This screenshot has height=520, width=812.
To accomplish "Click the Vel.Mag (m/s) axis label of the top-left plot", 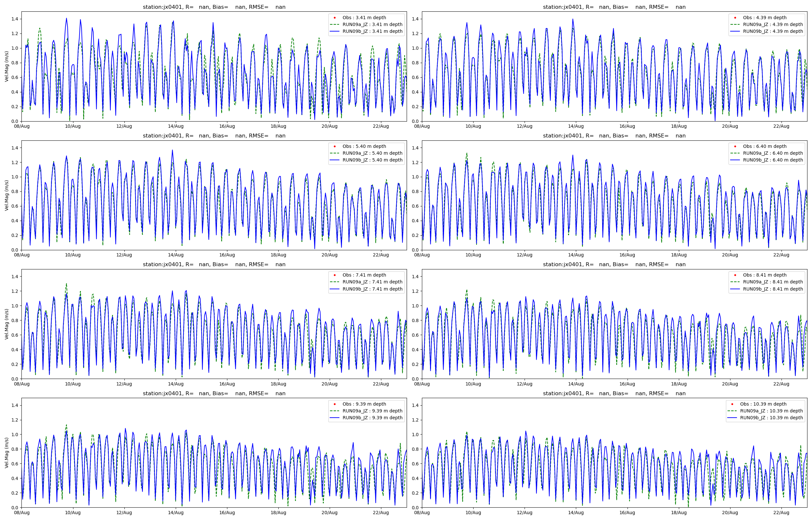I will coord(6,67).
